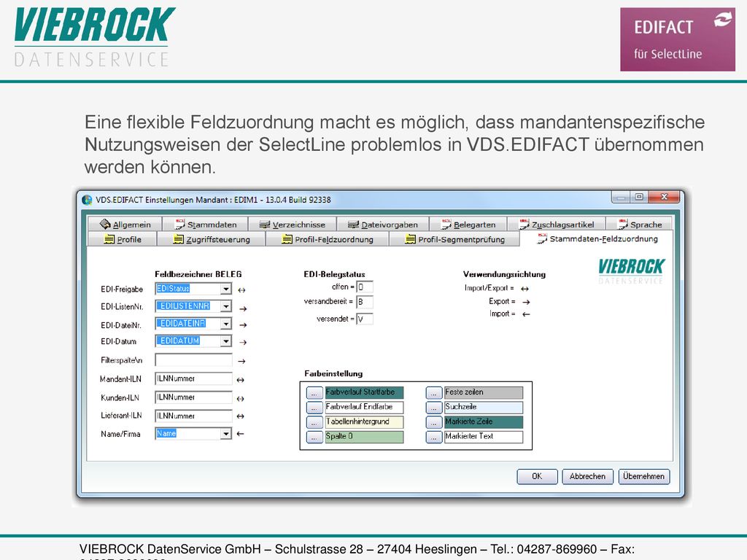Click the Stammdaten-Feldzuordnung tab icon
The width and height of the screenshot is (747, 560).
(542, 238)
